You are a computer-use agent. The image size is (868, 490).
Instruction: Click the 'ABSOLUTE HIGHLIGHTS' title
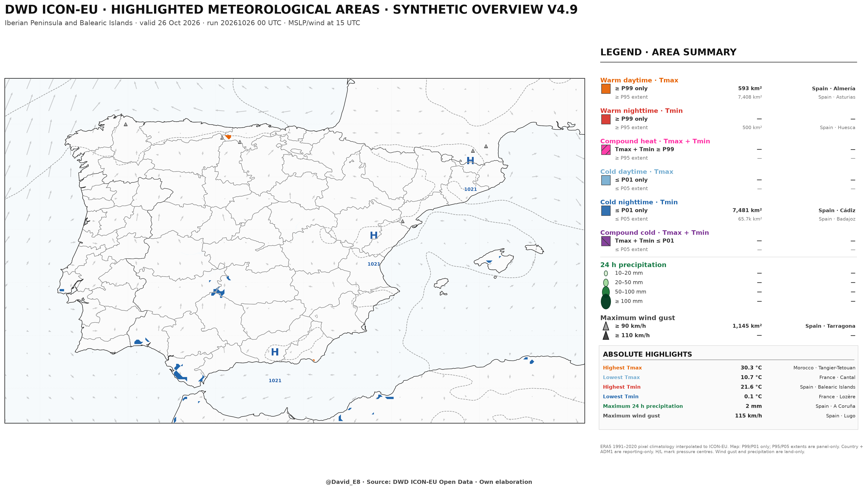point(647,354)
